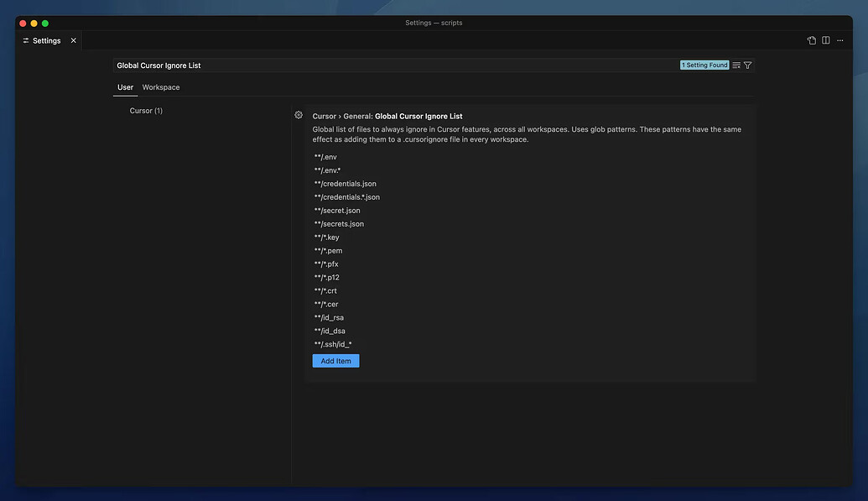The height and width of the screenshot is (501, 868).
Task: Click the sliders icon on the Settings tab
Action: point(25,39)
